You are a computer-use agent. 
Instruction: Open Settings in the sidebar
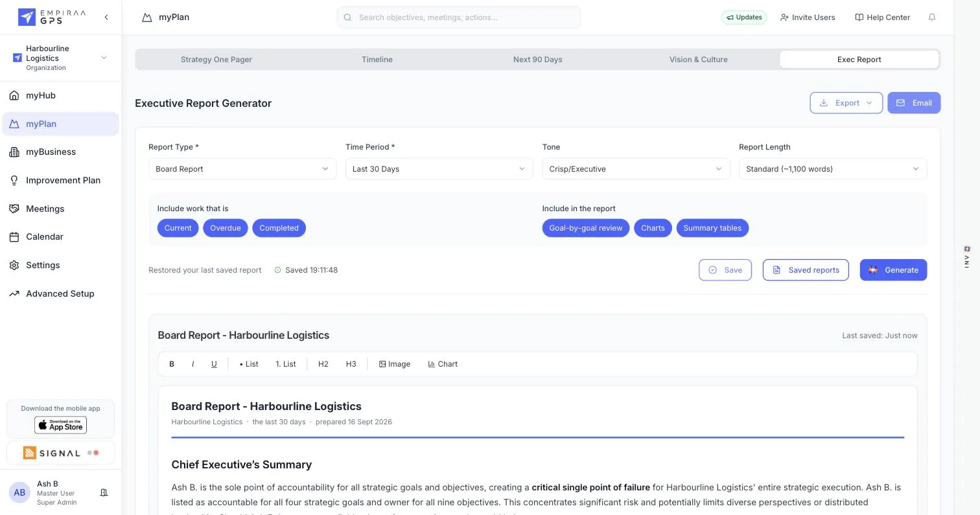60,265
